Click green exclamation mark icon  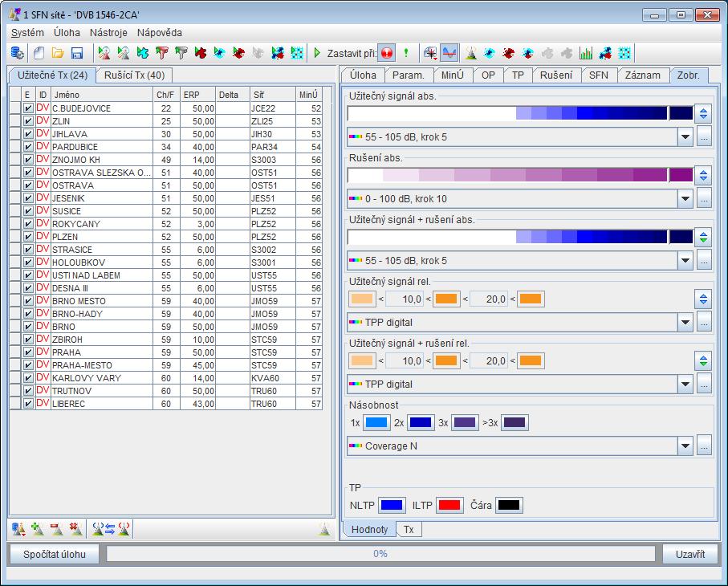click(406, 53)
